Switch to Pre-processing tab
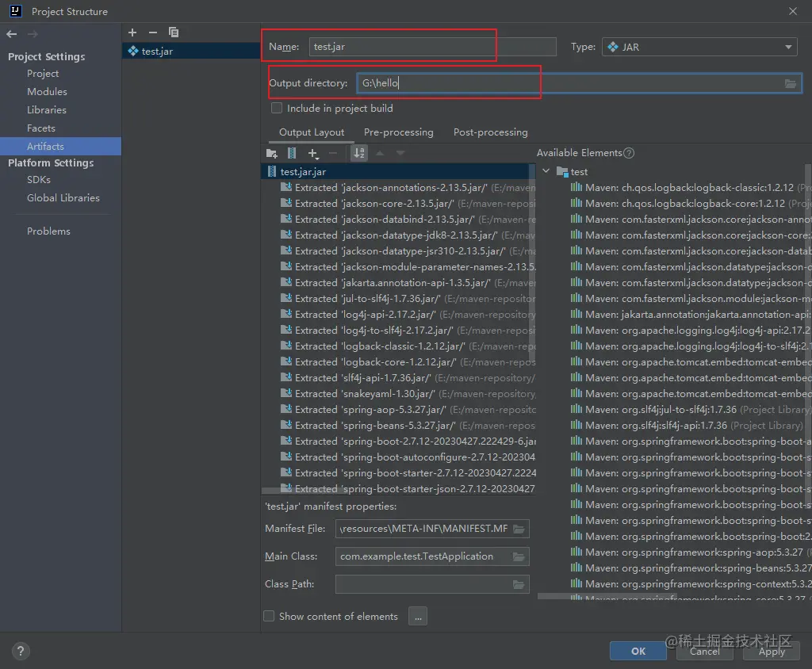The image size is (812, 669). [x=398, y=132]
